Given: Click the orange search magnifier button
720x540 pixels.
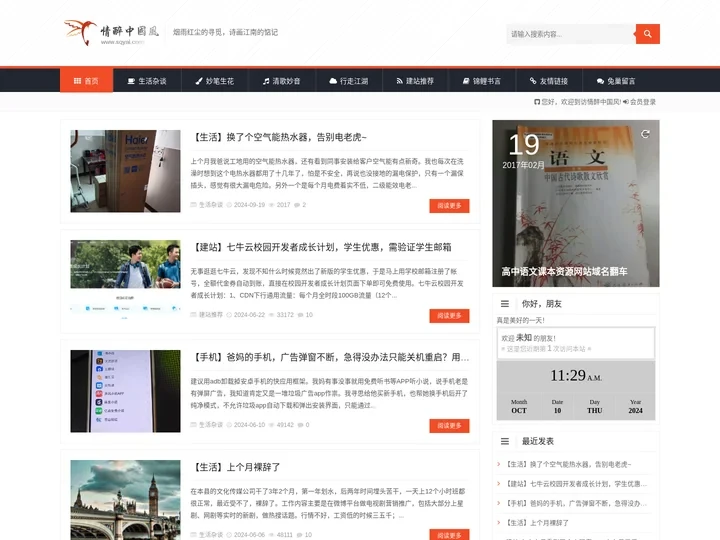Looking at the screenshot, I should [x=647, y=34].
